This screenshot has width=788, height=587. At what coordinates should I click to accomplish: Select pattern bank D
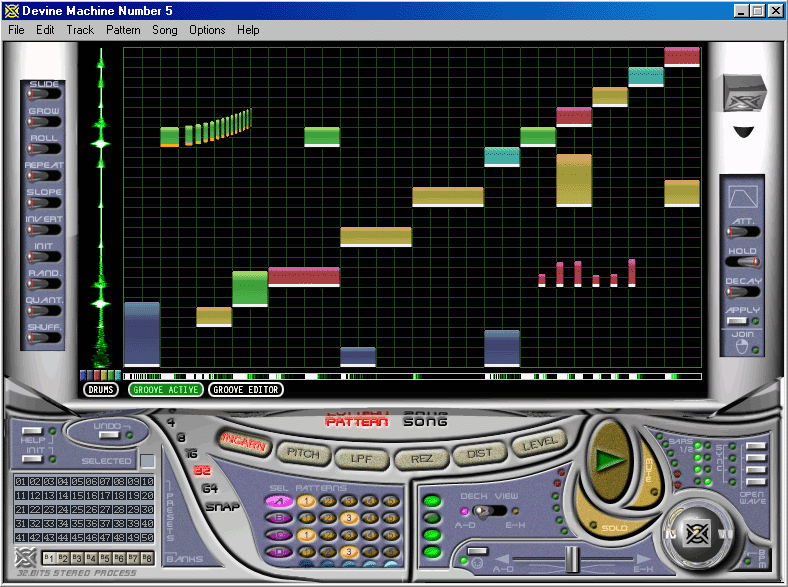(279, 552)
